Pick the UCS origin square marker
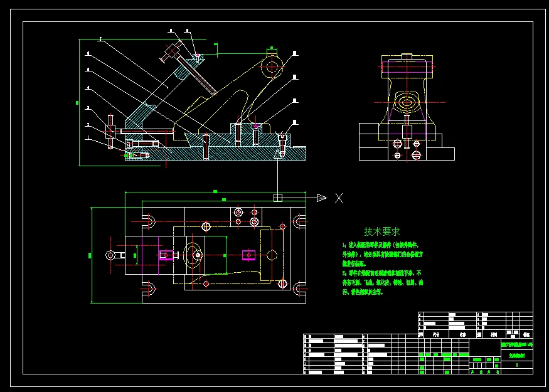 [278, 198]
